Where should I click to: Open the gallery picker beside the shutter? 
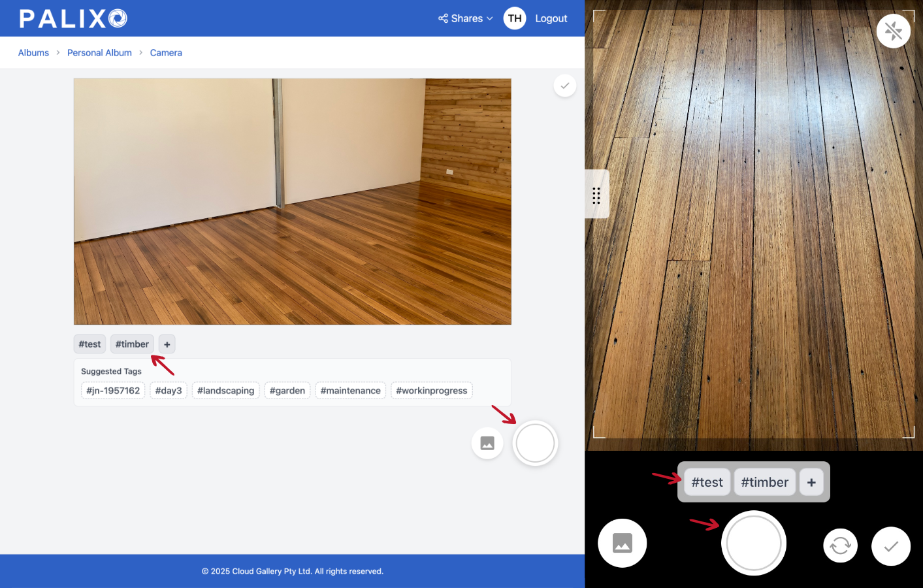[622, 543]
